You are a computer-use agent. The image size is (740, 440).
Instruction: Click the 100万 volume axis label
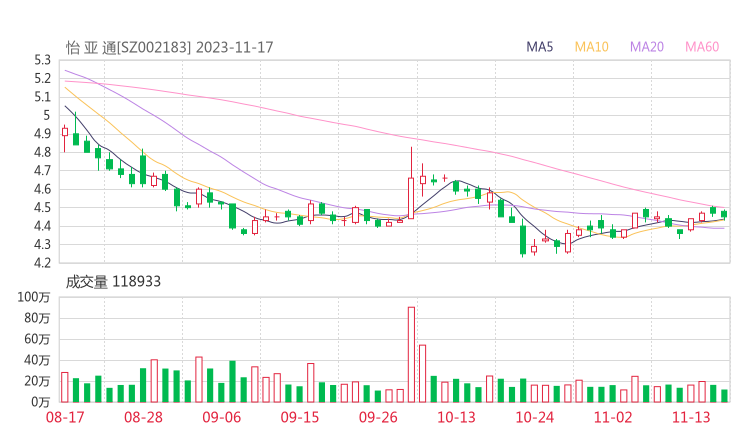tap(34, 297)
